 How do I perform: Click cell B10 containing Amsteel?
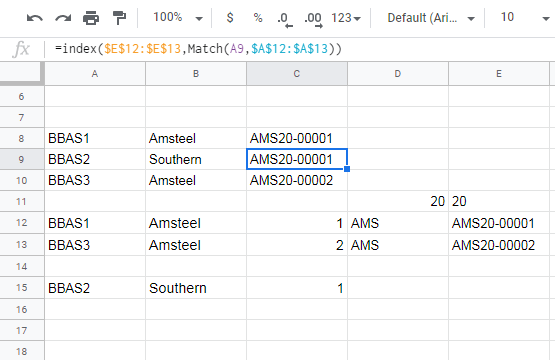click(196, 181)
